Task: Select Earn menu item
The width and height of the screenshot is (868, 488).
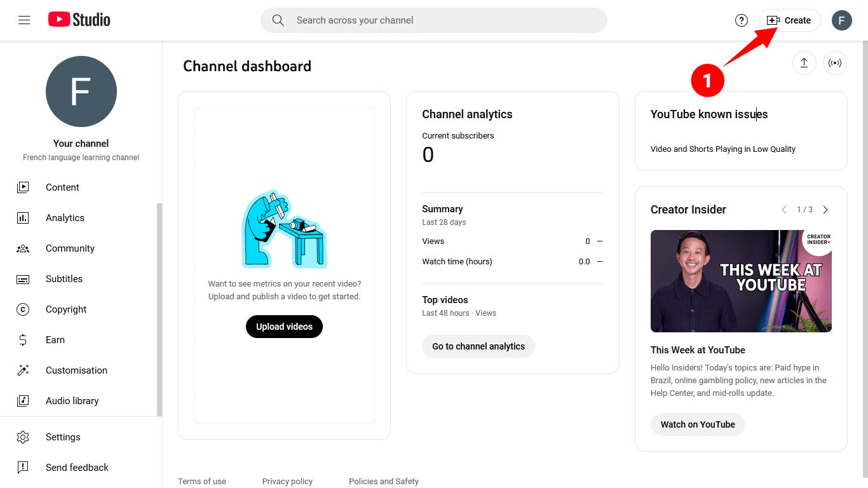Action: (x=55, y=340)
